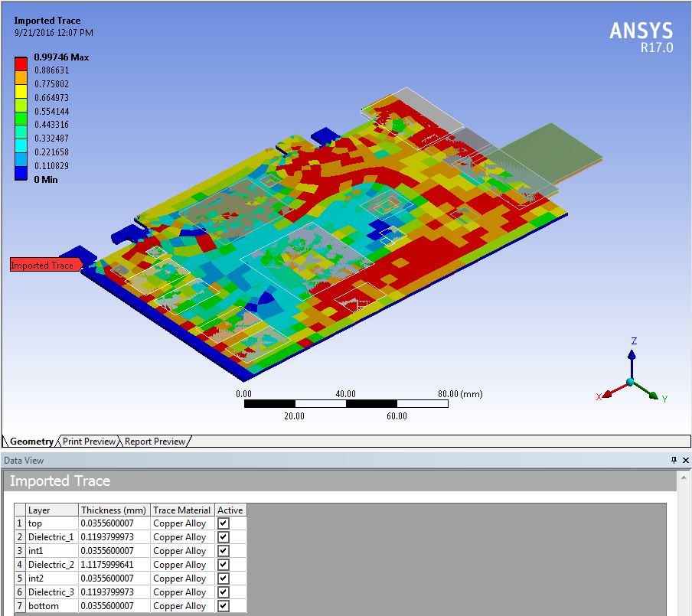
Task: Click the Trace Material column header
Action: pyautogui.click(x=181, y=510)
